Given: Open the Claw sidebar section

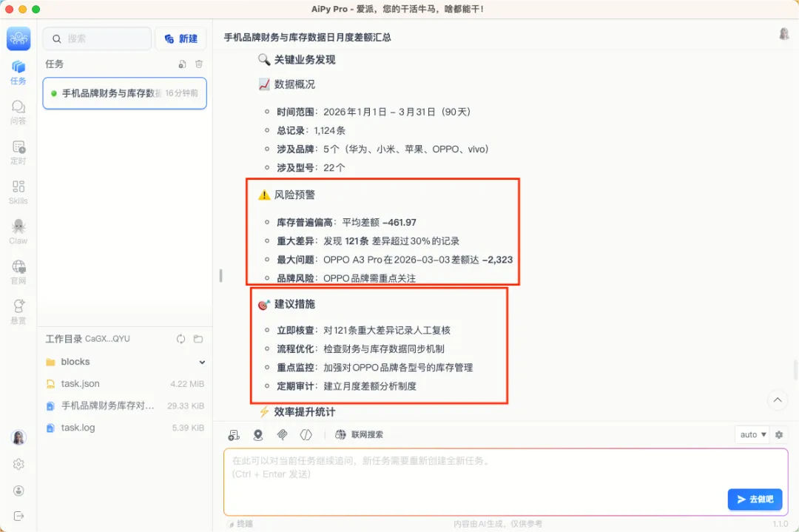Looking at the screenshot, I should (18, 232).
